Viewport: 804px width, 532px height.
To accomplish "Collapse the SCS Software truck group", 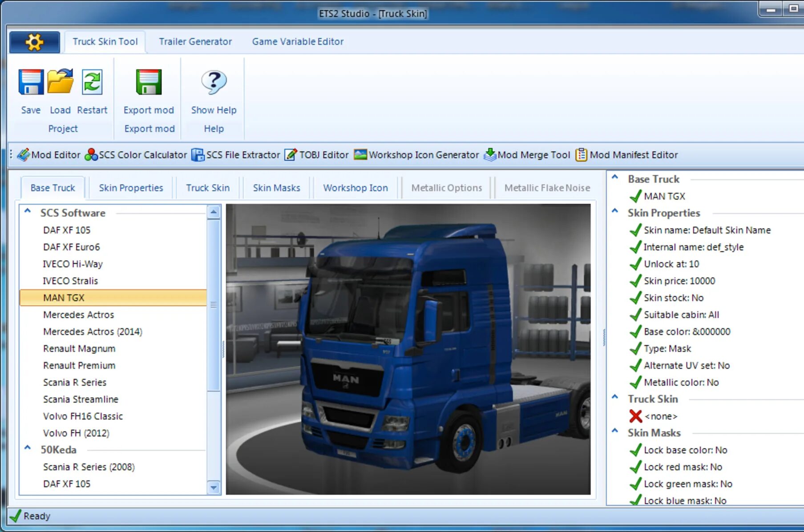I will 28,211.
